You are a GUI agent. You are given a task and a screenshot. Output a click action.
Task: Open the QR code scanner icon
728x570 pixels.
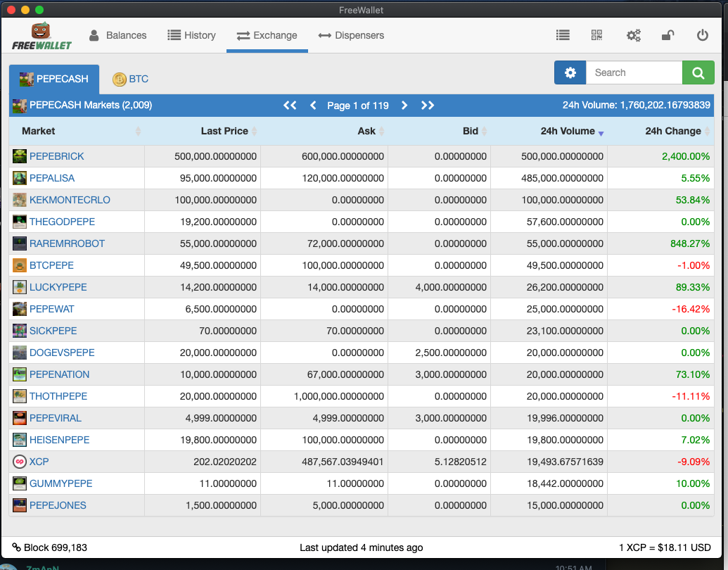[596, 35]
